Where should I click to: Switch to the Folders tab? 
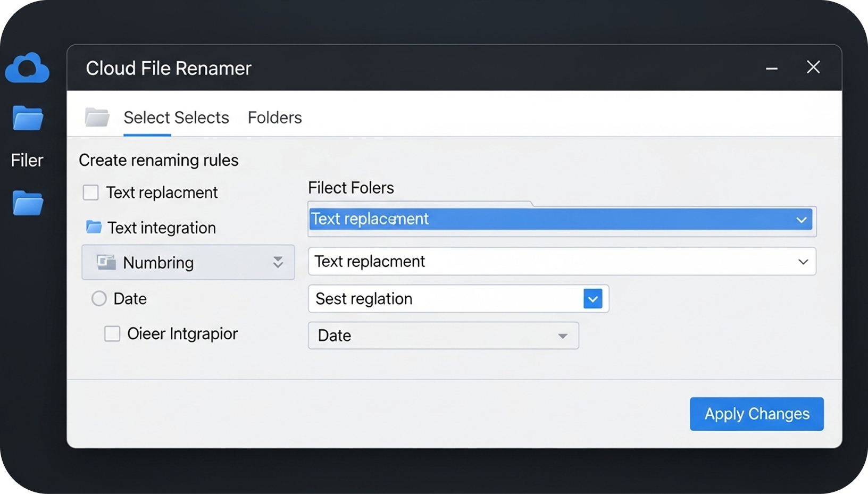274,118
